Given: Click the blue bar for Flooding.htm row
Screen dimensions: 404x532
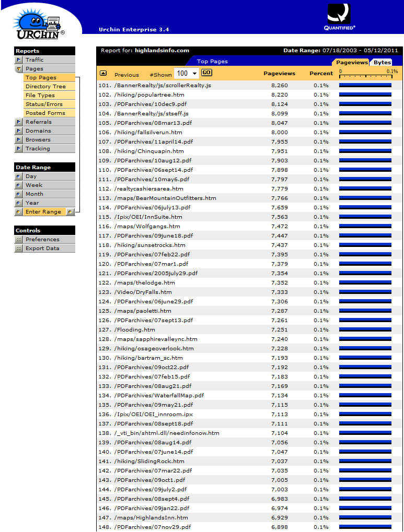Looking at the screenshot, I should point(365,329).
